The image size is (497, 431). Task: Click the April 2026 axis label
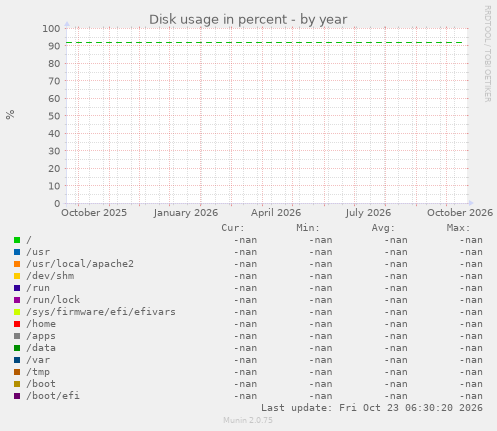point(276,213)
